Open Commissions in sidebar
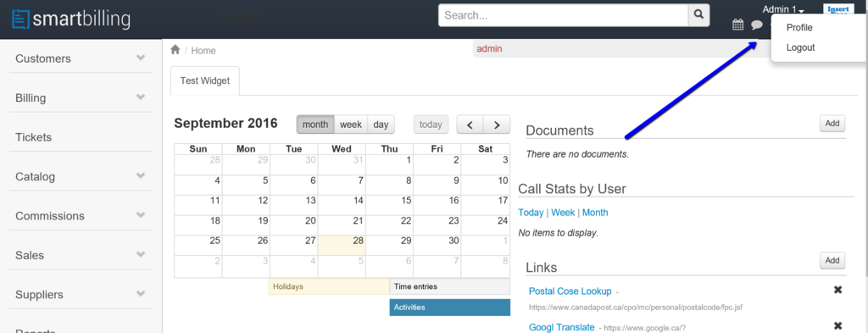 click(50, 216)
